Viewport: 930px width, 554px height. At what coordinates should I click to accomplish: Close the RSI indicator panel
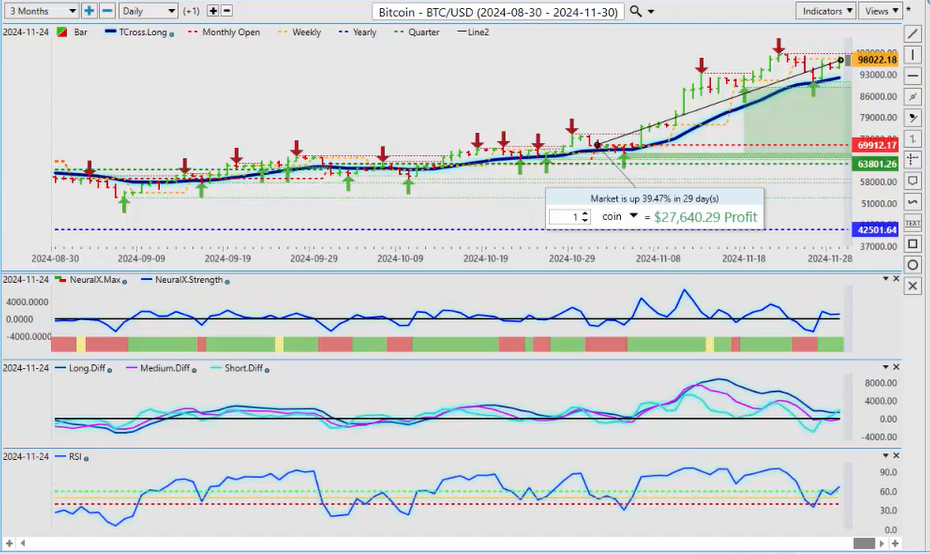coord(896,456)
